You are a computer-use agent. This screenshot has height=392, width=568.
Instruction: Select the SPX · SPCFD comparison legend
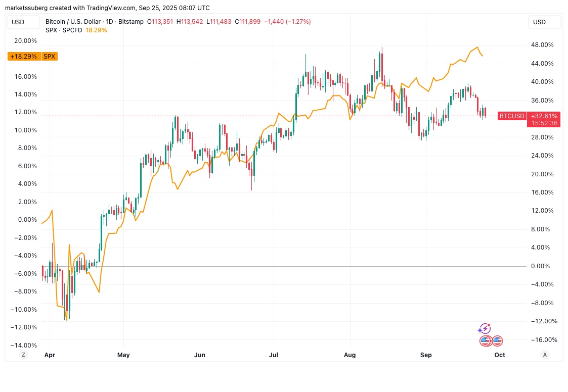(x=64, y=30)
